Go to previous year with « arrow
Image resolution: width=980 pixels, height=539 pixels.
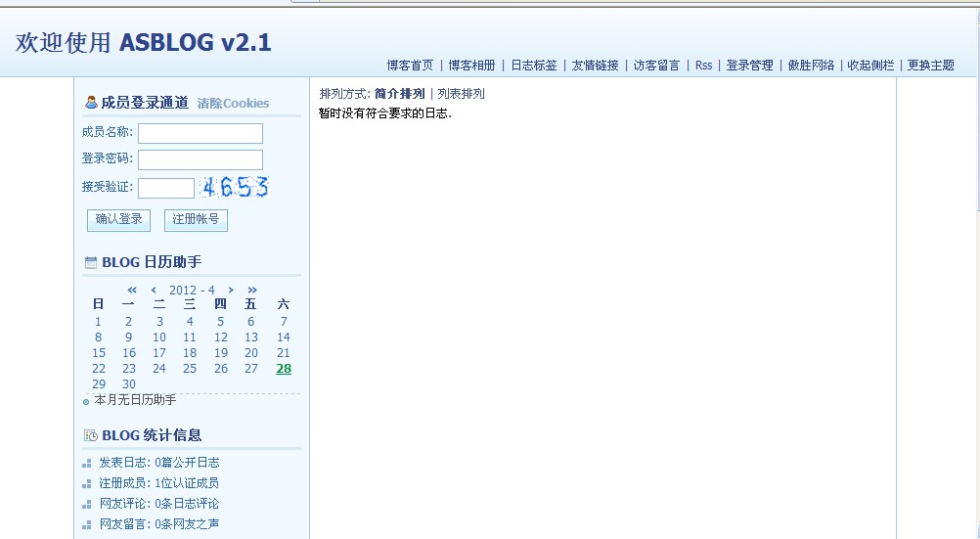132,291
